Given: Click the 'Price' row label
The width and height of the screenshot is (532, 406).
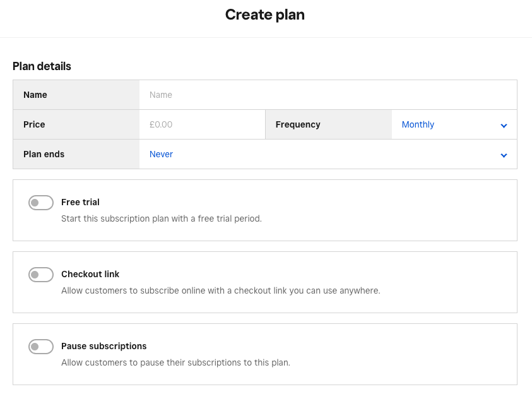Looking at the screenshot, I should pyautogui.click(x=34, y=124).
